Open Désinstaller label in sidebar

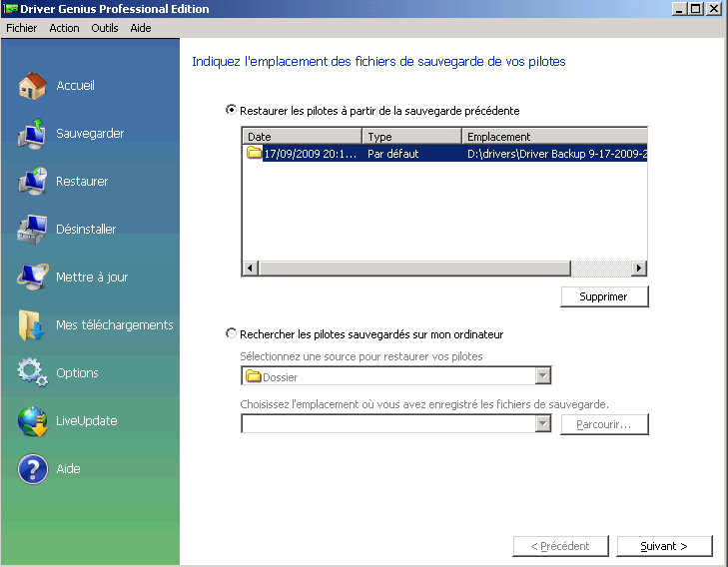tap(86, 230)
